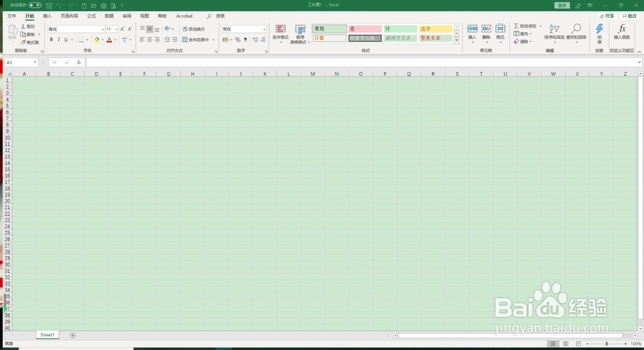This screenshot has width=644, height=350.
Task: Toggle Bold formatting
Action: 52,40
